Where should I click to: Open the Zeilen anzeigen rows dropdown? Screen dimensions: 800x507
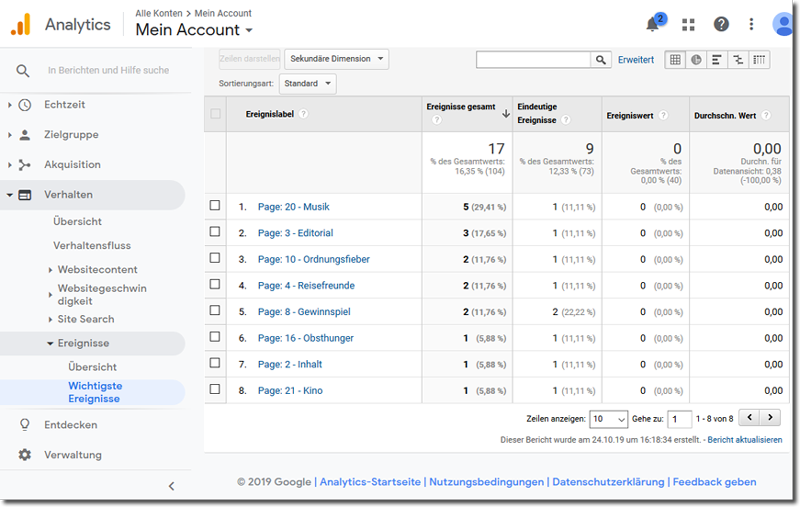pyautogui.click(x=608, y=419)
